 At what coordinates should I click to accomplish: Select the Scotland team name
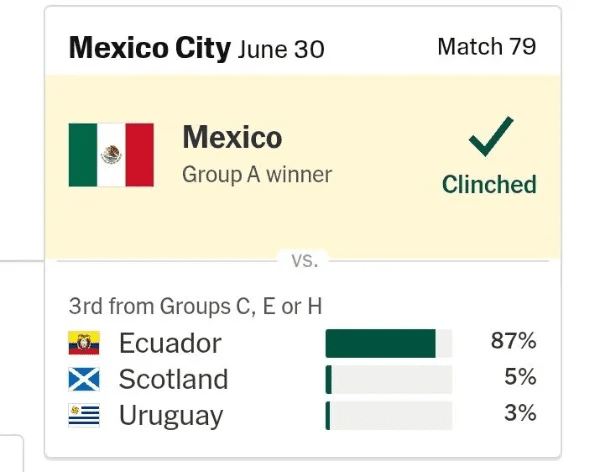(x=174, y=379)
